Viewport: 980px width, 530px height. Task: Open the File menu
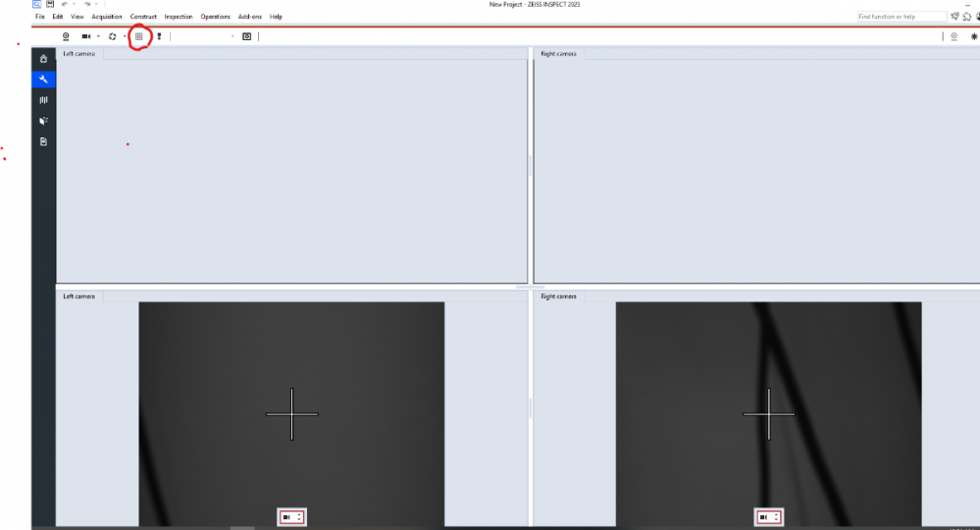coord(40,17)
